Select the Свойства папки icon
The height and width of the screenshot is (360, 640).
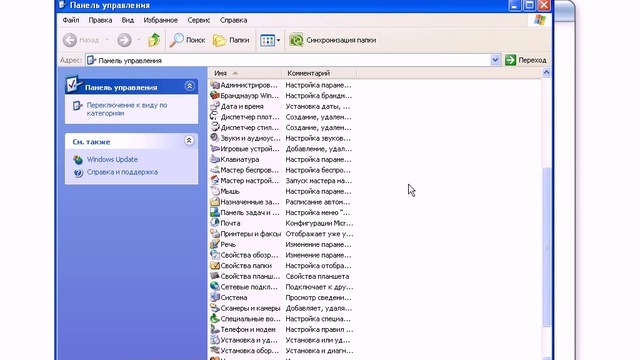(215, 265)
